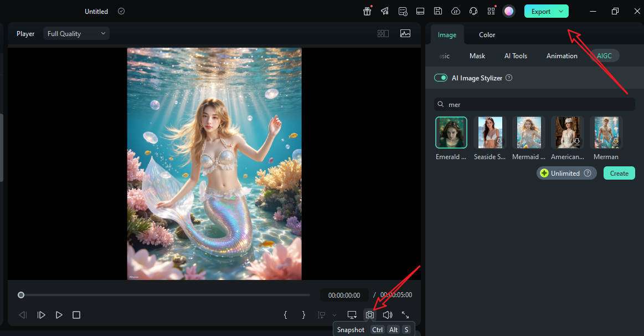644x336 pixels.
Task: Select the AIGC tab
Action: [x=604, y=56]
